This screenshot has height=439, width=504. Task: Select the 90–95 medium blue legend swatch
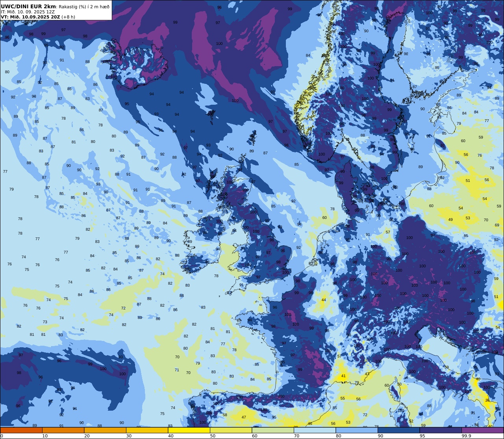pyautogui.click(x=398, y=430)
